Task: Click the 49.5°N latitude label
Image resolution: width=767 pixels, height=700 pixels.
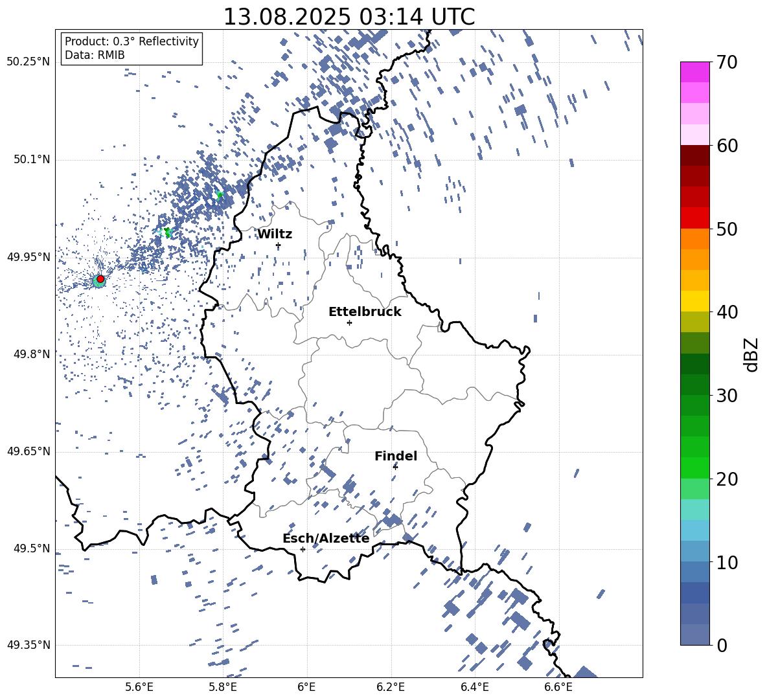Action: click(x=32, y=548)
